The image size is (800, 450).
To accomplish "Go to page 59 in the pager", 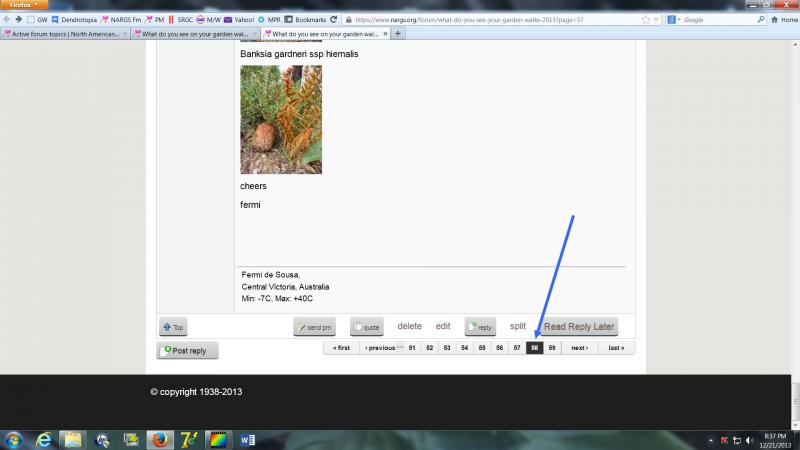I will (552, 348).
